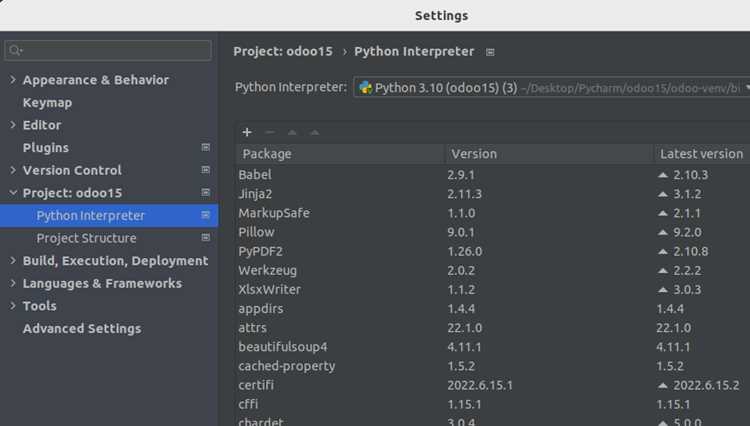The image size is (750, 426).
Task: Click version 2.11.3 of Jinja2
Action: pyautogui.click(x=464, y=194)
